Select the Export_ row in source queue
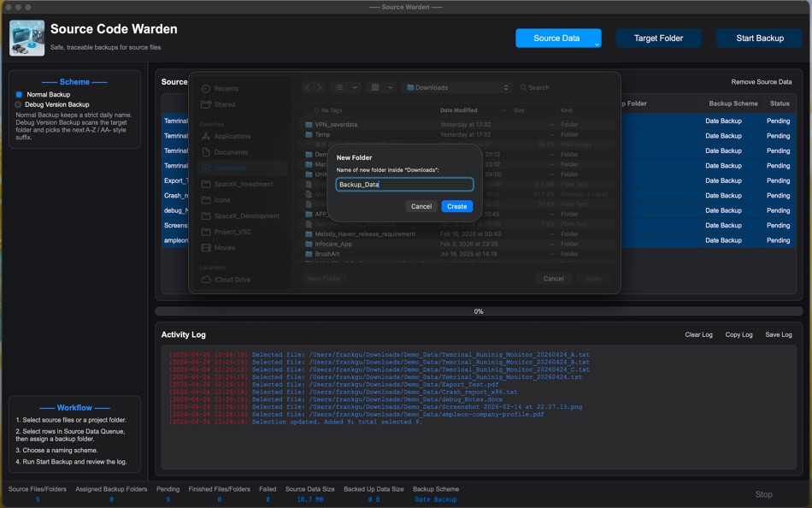The image size is (812, 508). [x=175, y=181]
